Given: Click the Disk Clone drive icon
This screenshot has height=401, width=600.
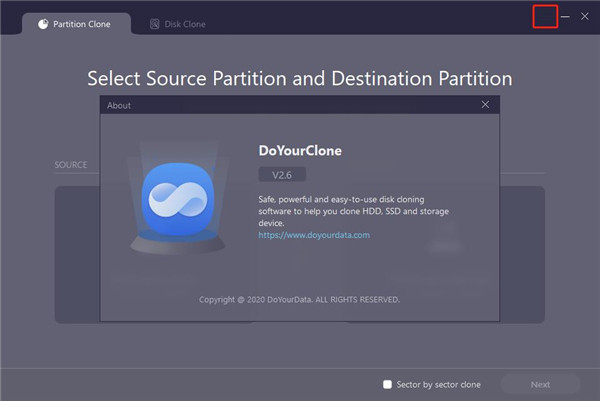Looking at the screenshot, I should [155, 24].
